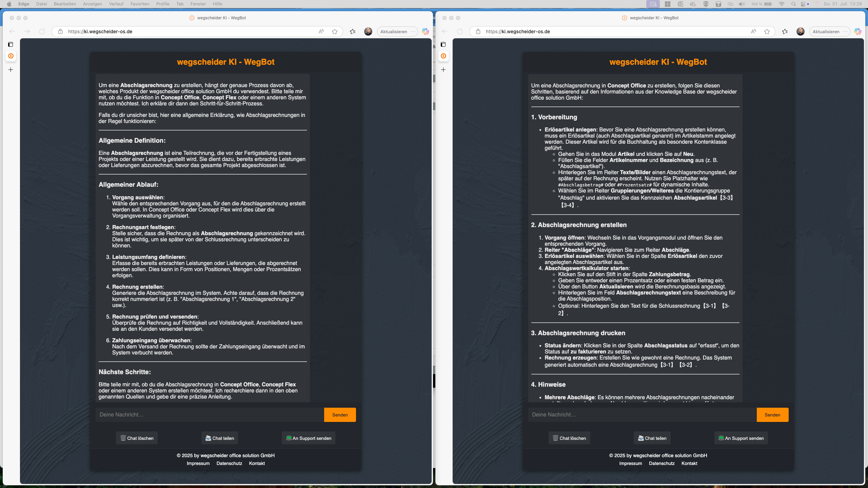Open Read Aloud in right window address bar
This screenshot has height=488, width=868.
point(753,32)
